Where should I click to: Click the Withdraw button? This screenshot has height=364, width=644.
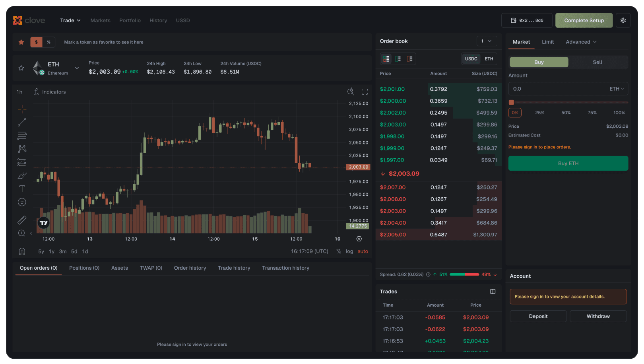tap(598, 316)
